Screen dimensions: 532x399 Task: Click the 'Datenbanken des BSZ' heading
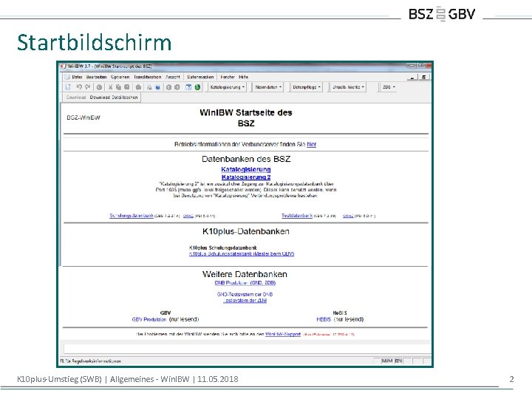click(x=246, y=159)
